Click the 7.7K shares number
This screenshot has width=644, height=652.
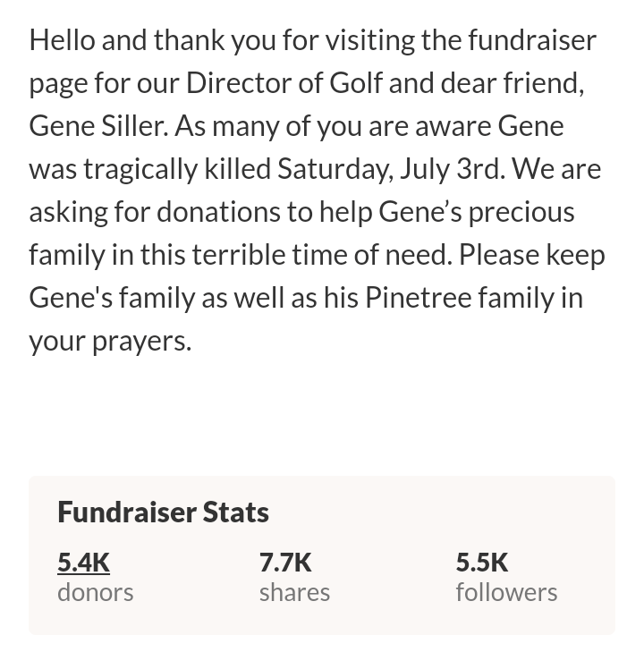point(285,563)
